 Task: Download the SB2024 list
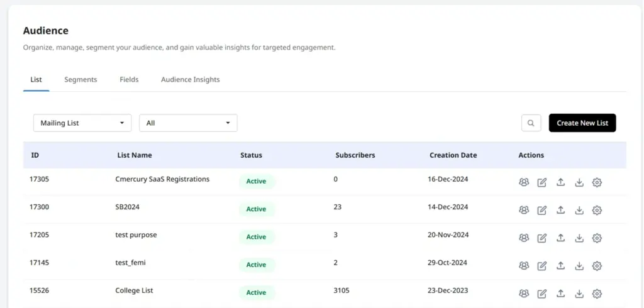click(x=579, y=211)
